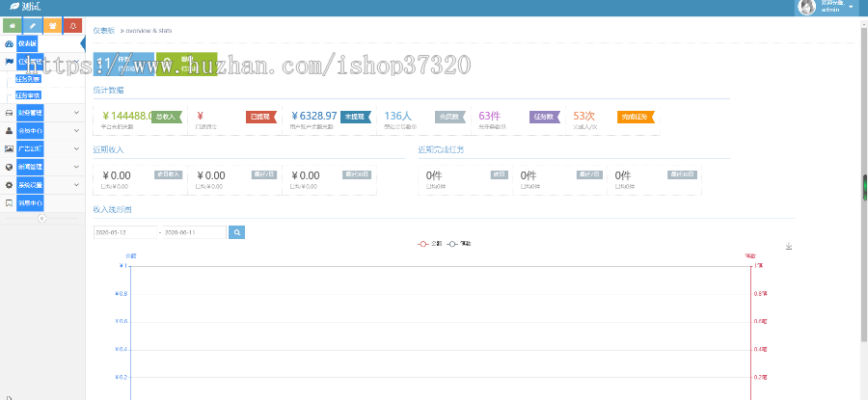The image size is (868, 400).
Task: Click the blue task count tile
Action: [x=123, y=64]
